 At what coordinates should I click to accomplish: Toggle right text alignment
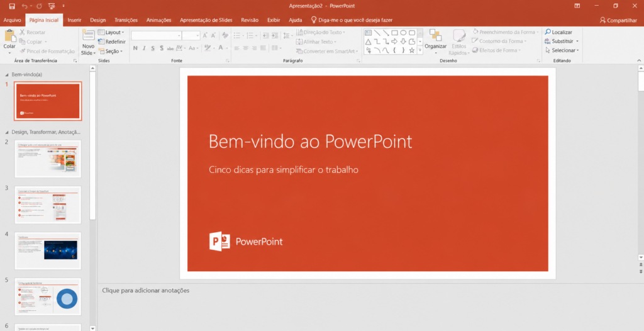(254, 48)
